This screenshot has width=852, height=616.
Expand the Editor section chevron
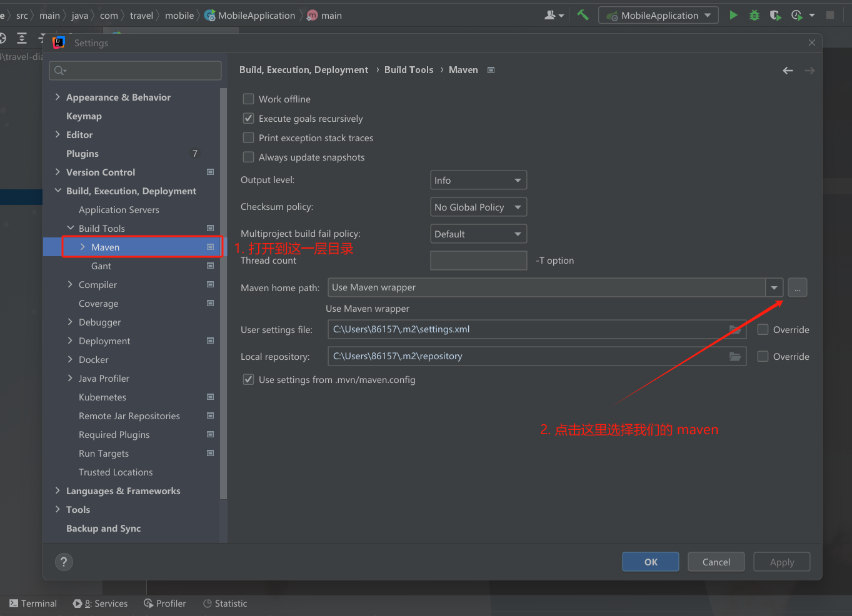click(58, 134)
